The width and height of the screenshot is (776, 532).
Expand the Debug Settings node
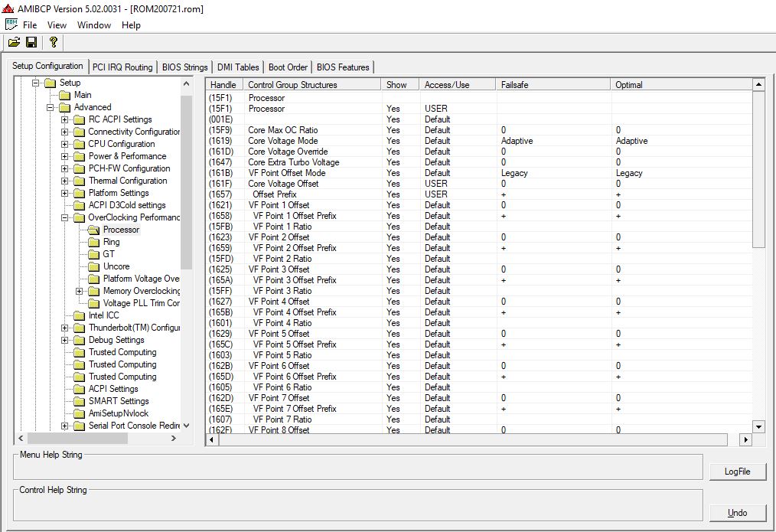pyautogui.click(x=65, y=340)
